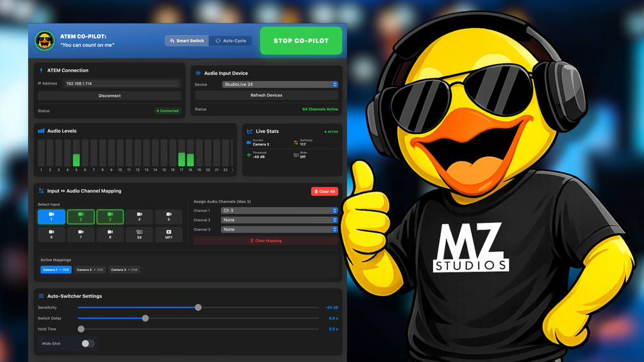Switch to Smart Switch mode
Screen dimensions: 644x362
pyautogui.click(x=187, y=40)
